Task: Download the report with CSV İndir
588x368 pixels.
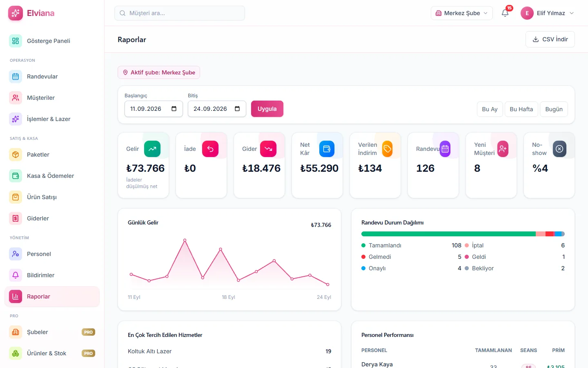Action: coord(550,39)
